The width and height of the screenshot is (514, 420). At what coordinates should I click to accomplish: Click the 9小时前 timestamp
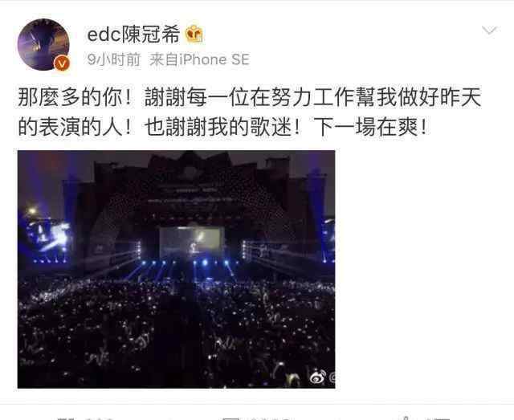tap(114, 59)
